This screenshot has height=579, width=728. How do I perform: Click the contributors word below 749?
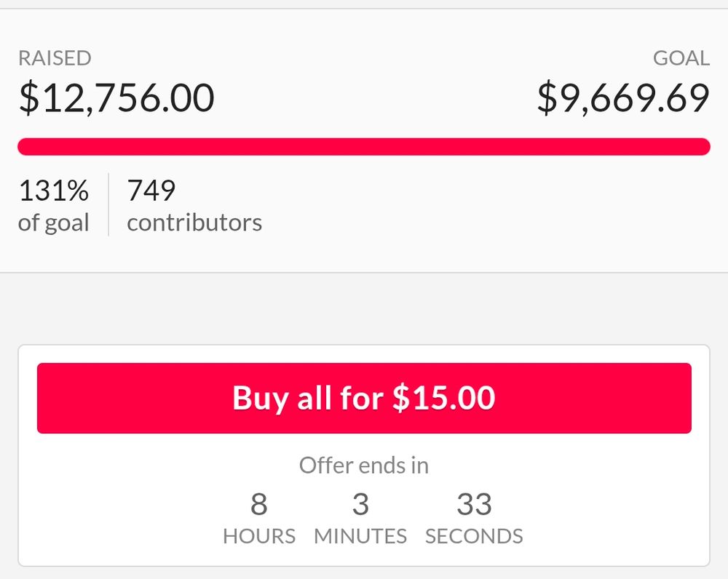pos(194,223)
